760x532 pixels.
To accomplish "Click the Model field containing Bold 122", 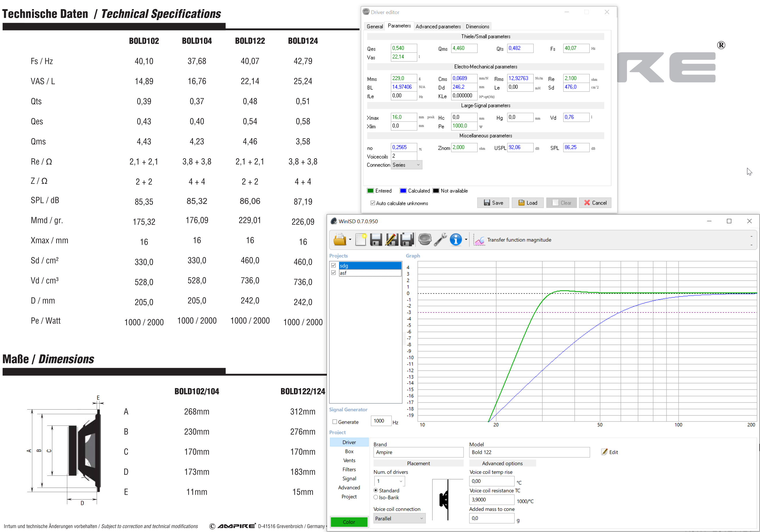I will click(529, 452).
